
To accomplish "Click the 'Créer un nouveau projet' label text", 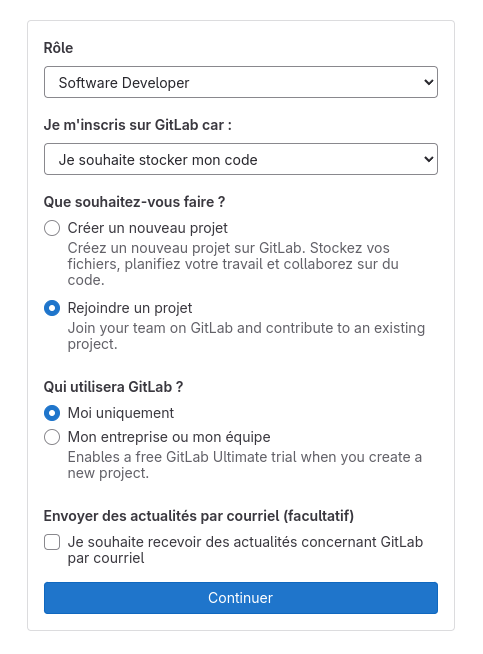I will click(148, 228).
